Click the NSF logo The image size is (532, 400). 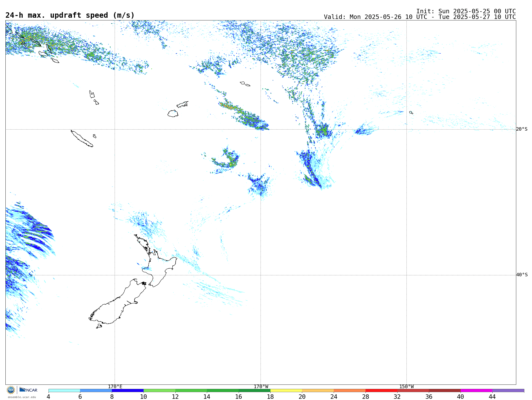pyautogui.click(x=11, y=390)
